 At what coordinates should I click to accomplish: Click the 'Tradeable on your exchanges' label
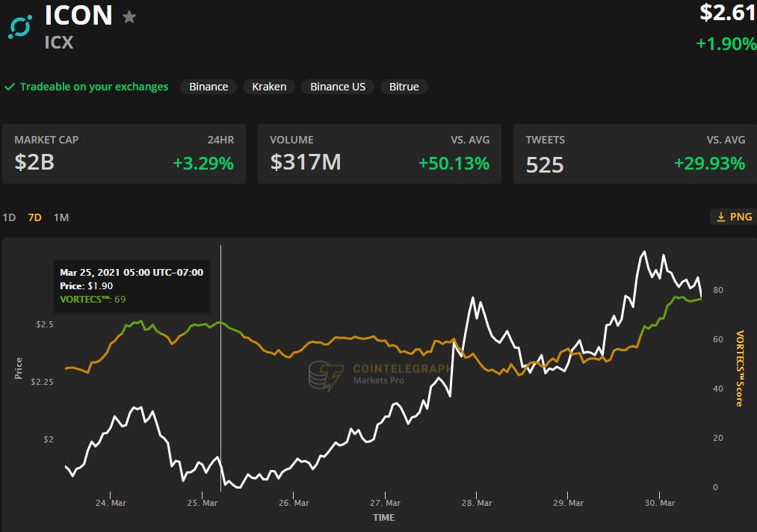coord(94,87)
